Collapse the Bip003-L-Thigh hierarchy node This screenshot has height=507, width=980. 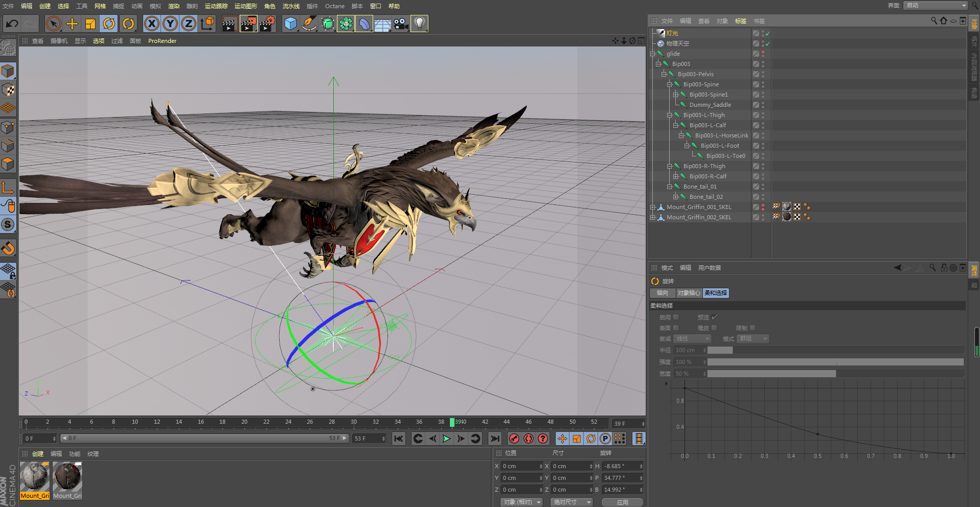(670, 115)
